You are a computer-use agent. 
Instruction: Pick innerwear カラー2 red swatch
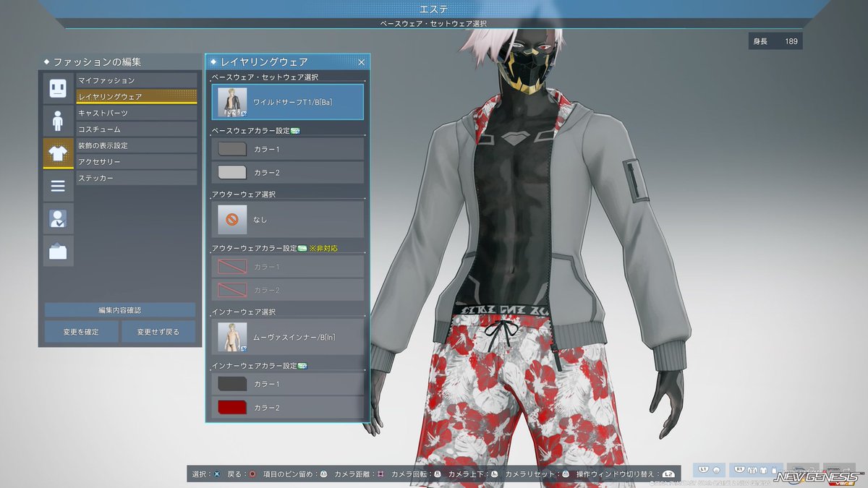[x=232, y=408]
